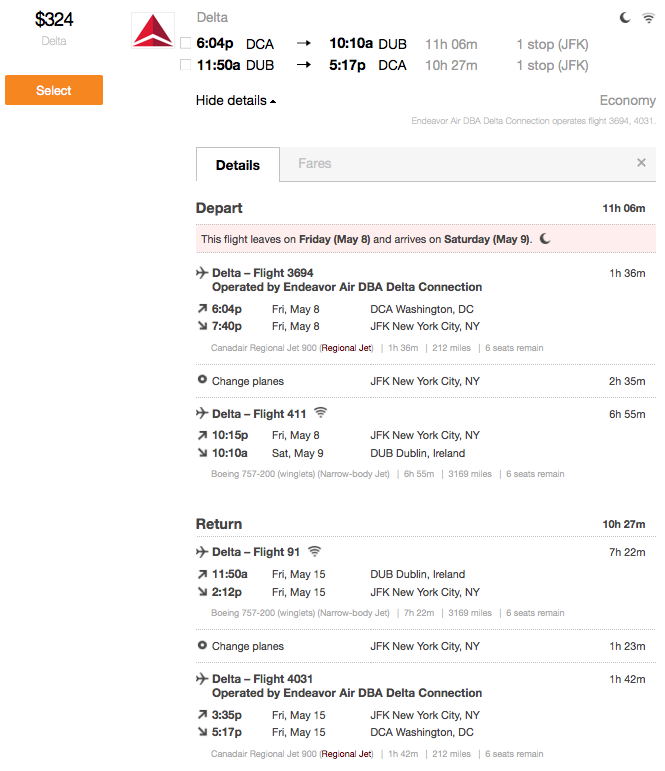Click airplane icon beside Delta Flight 3694
Viewport: 665px width, 771px height.
(x=202, y=272)
